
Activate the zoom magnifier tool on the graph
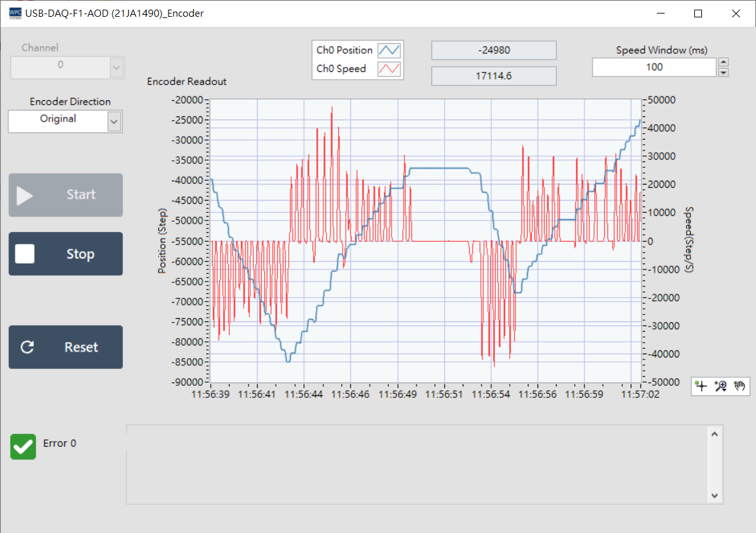point(721,384)
